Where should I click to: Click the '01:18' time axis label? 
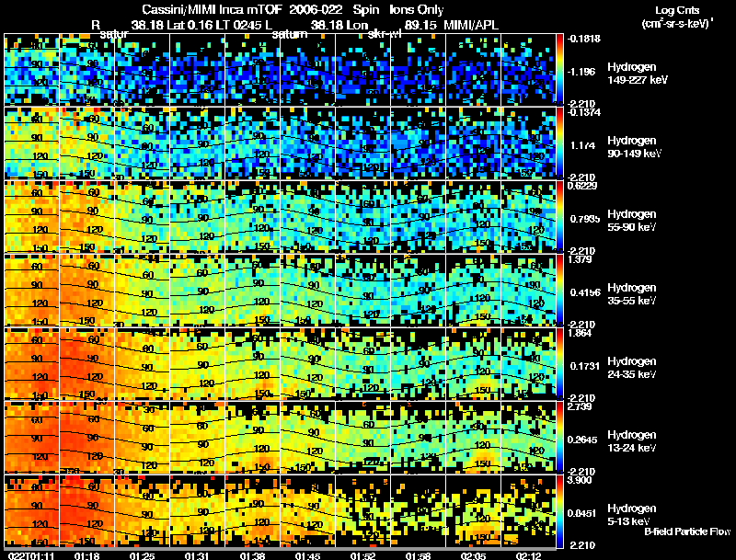click(x=86, y=556)
